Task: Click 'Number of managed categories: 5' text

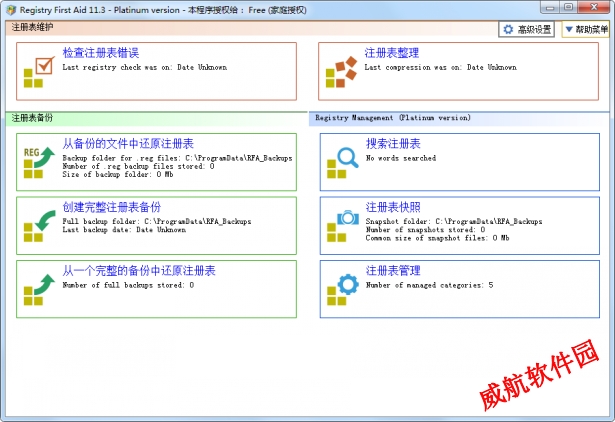Action: 429,285
